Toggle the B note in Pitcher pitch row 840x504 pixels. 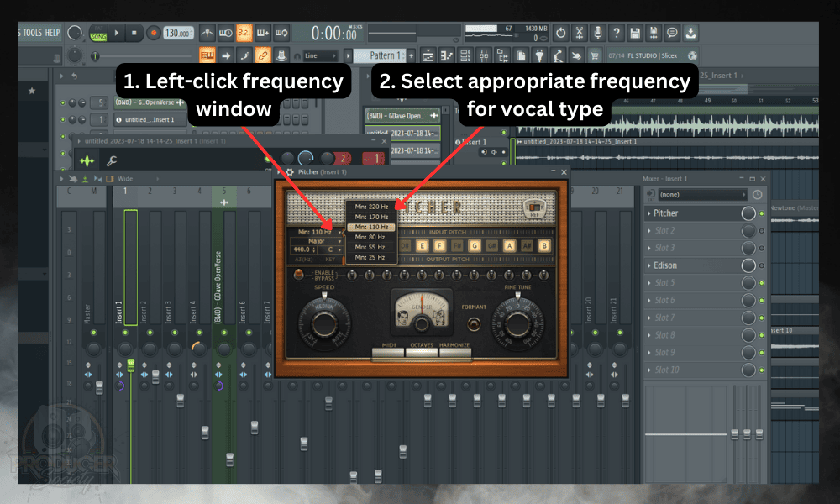(544, 246)
